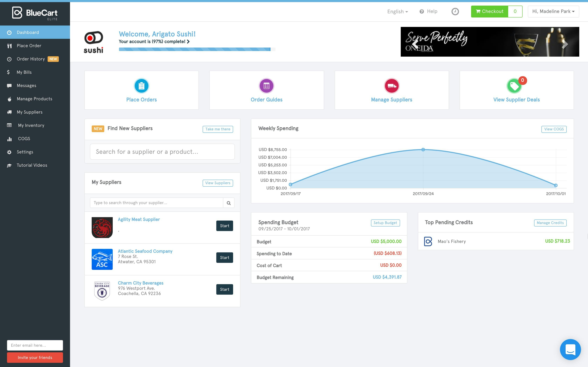The image size is (588, 367).
Task: Click the Find New Suppliers search field
Action: (162, 152)
